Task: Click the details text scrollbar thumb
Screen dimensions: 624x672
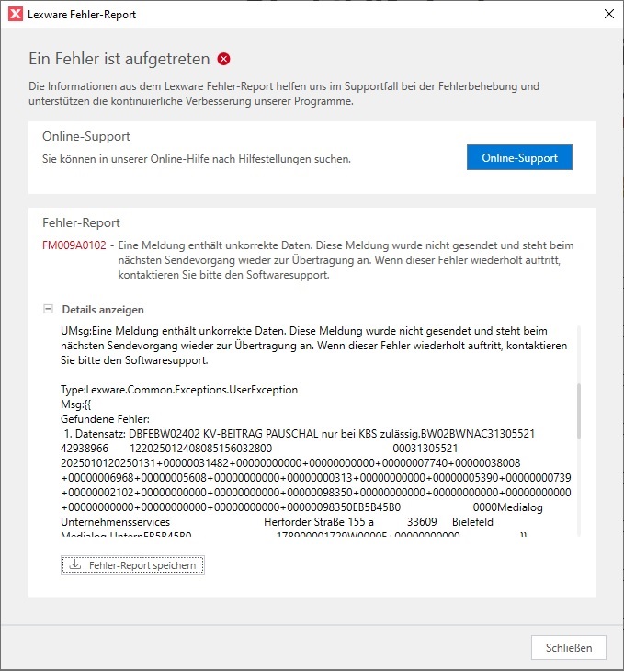Action: click(579, 410)
